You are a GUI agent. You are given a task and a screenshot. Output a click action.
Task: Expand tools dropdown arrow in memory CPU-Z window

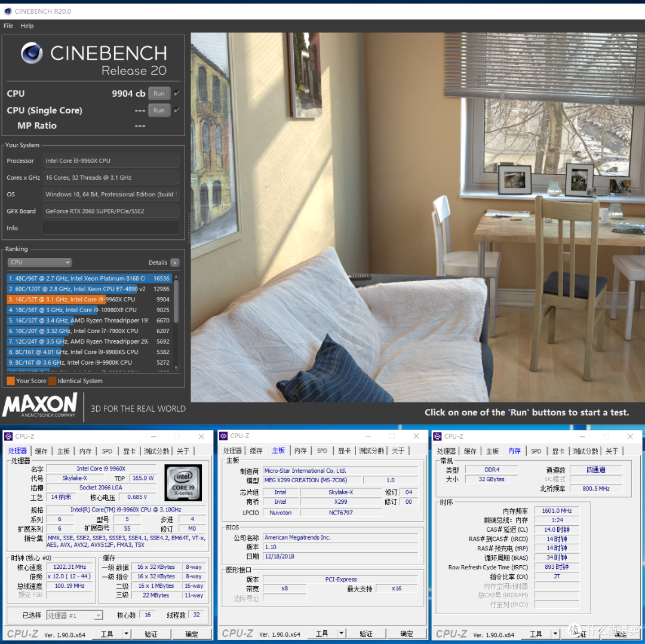(x=555, y=634)
